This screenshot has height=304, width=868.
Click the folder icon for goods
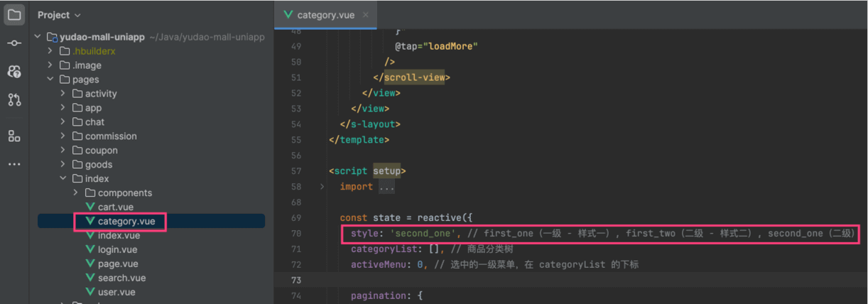pos(77,164)
